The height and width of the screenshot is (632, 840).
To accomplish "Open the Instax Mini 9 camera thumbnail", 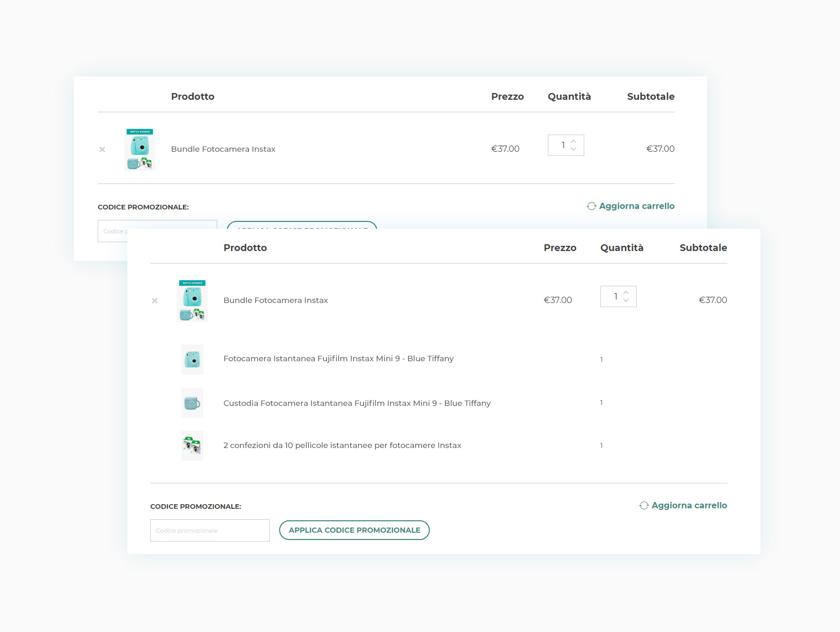I will (x=192, y=359).
